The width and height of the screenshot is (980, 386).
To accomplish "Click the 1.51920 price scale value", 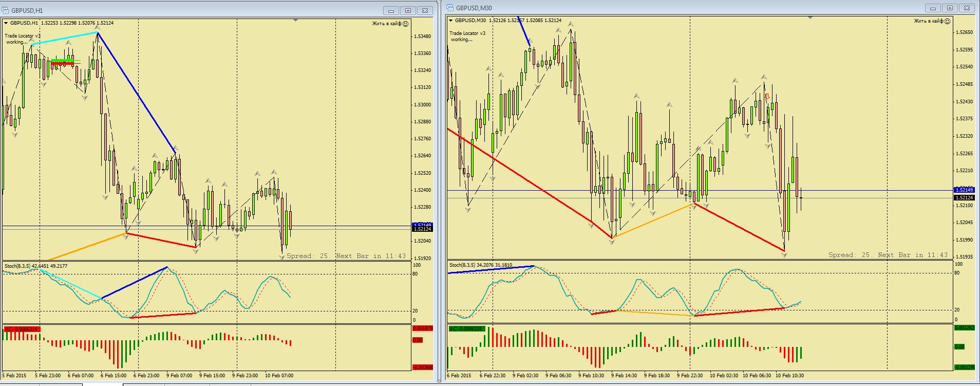I will coord(422,259).
